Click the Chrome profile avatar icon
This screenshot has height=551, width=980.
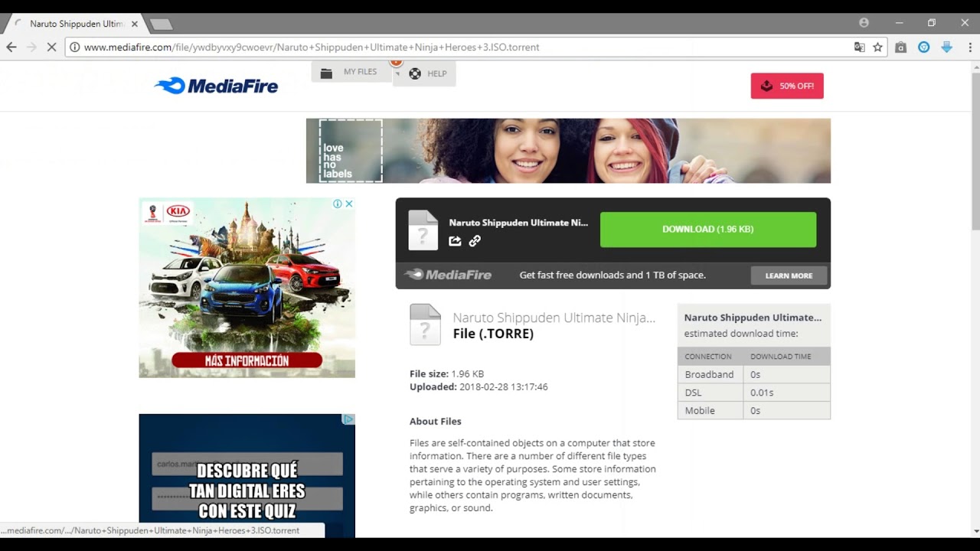(864, 23)
